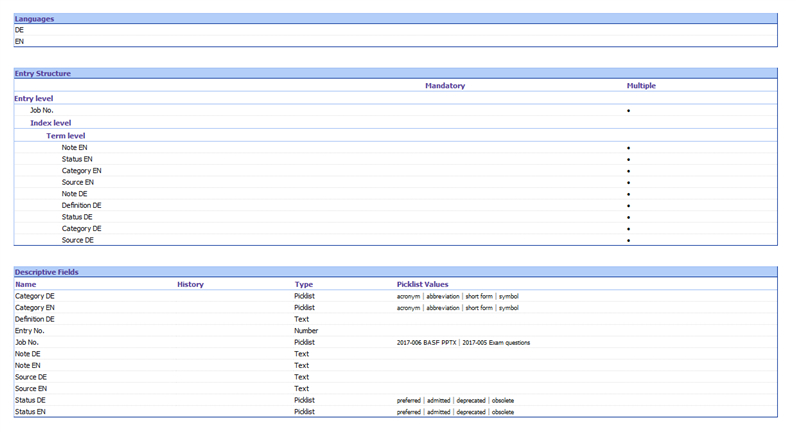The image size is (795, 432).
Task: Select the DE language row
Action: (20, 30)
